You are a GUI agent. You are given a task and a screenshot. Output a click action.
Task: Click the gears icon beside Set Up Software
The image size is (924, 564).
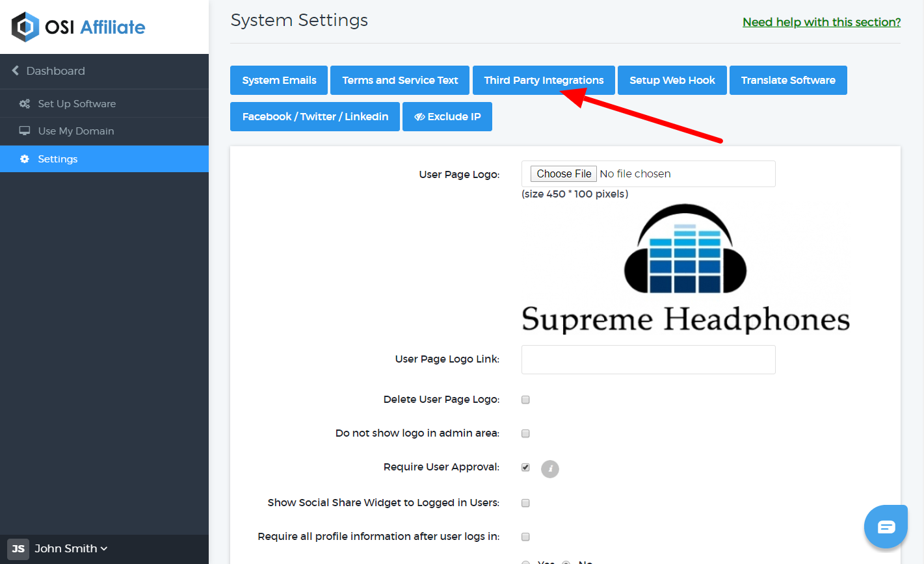(x=25, y=103)
